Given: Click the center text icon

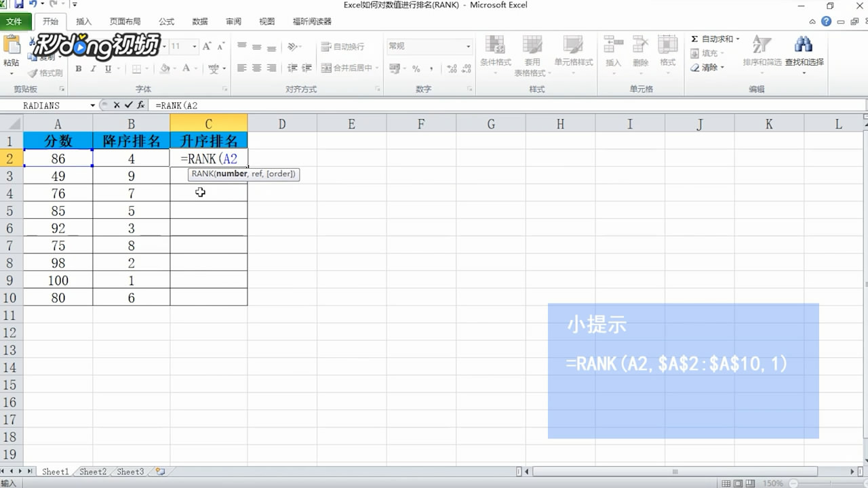Looking at the screenshot, I should coord(257,68).
